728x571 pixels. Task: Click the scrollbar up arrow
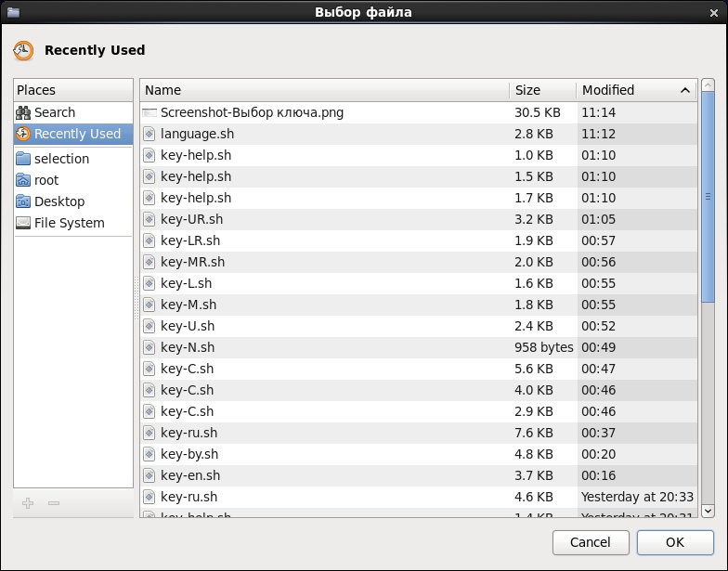tap(708, 85)
